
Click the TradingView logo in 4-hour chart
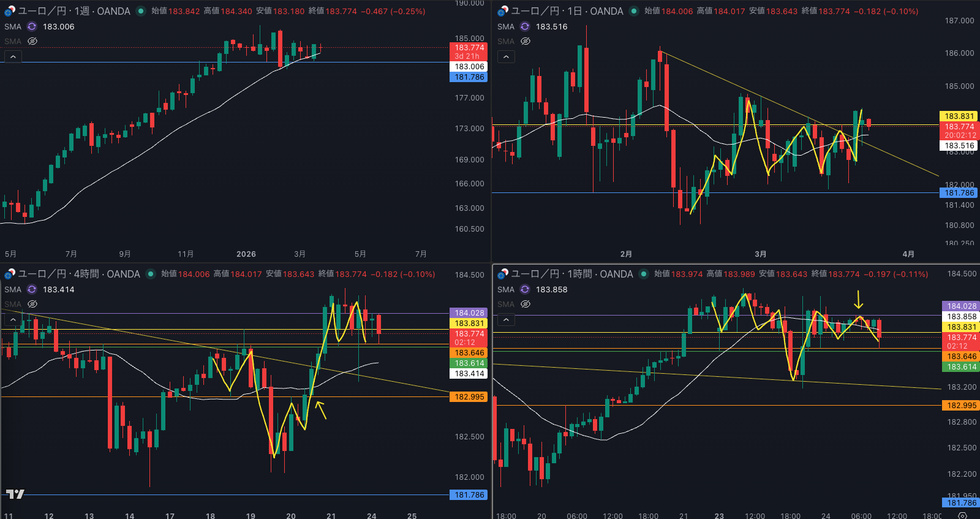click(x=15, y=494)
